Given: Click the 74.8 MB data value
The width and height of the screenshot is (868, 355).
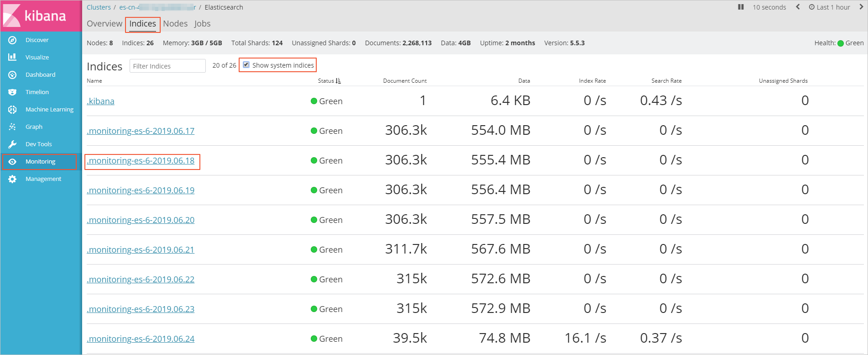Looking at the screenshot, I should click(504, 338).
